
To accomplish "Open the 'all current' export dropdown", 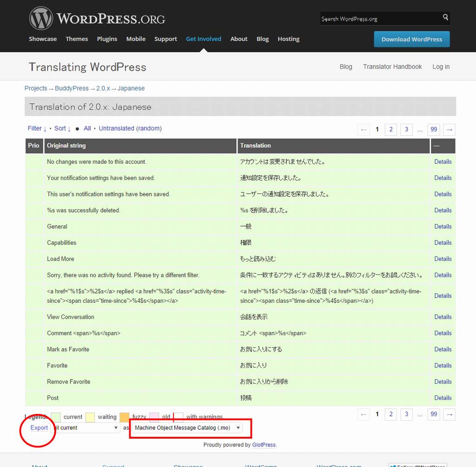I will point(86,427).
